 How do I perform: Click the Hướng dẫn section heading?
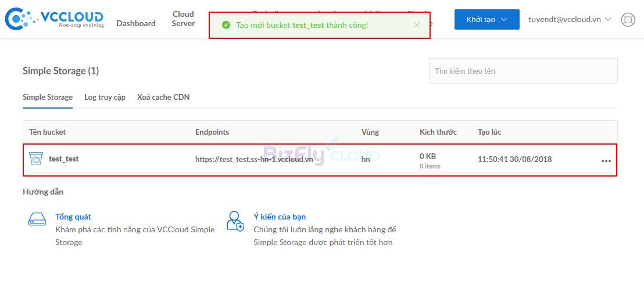(43, 192)
